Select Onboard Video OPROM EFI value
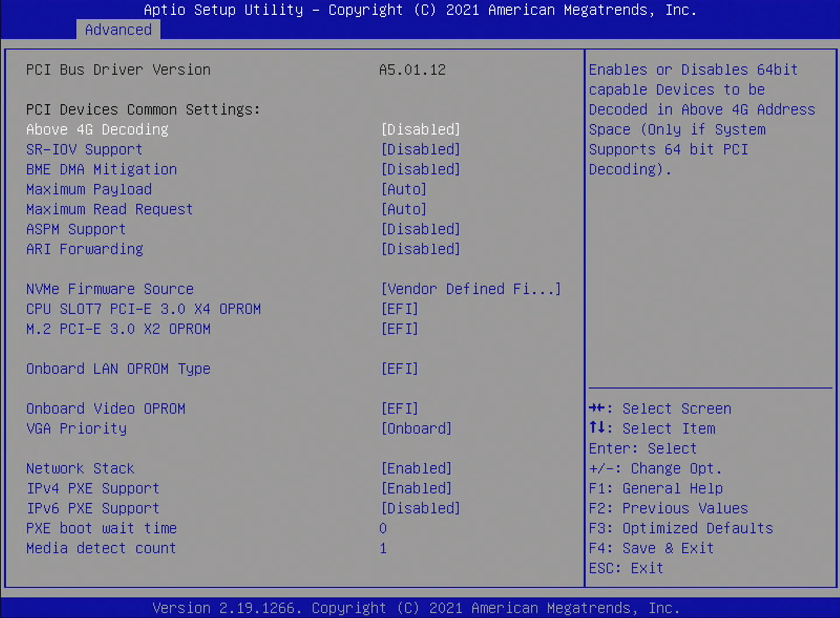This screenshot has height=618, width=840. click(x=400, y=409)
